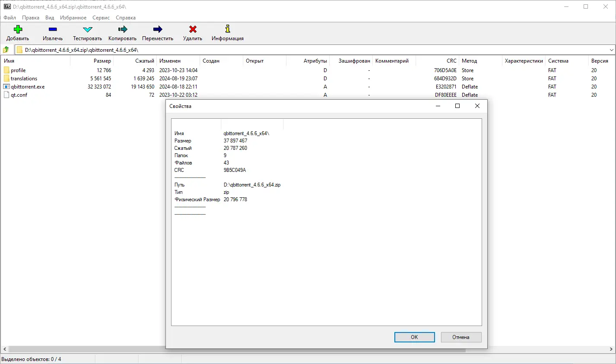Click the Добавить (Add) toolbar icon
Viewport: 616px width, 364px height.
coord(17,29)
